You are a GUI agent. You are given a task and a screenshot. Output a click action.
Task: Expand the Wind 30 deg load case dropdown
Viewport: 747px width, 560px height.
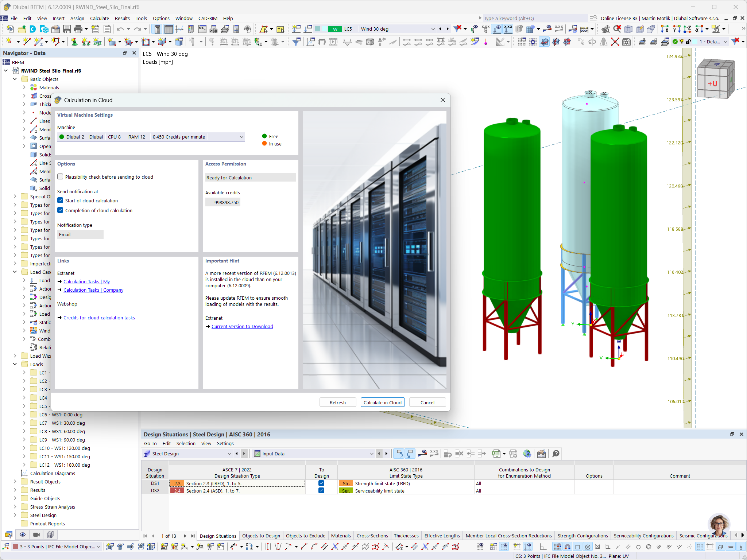433,29
